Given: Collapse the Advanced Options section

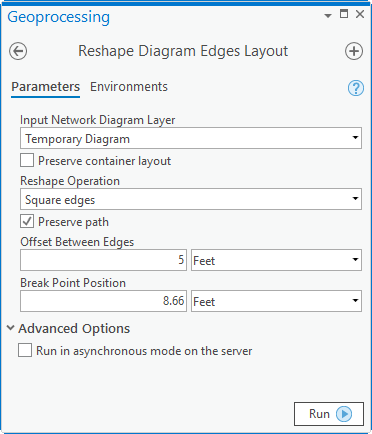Looking at the screenshot, I should (x=11, y=328).
